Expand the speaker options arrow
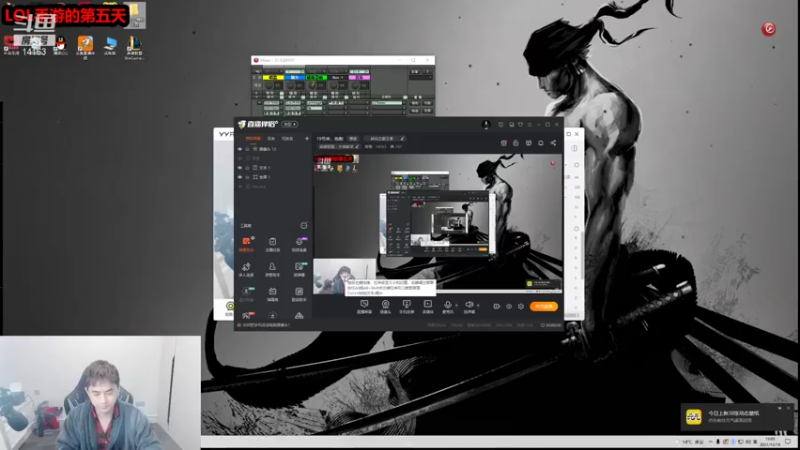This screenshot has height=450, width=800. [478, 305]
